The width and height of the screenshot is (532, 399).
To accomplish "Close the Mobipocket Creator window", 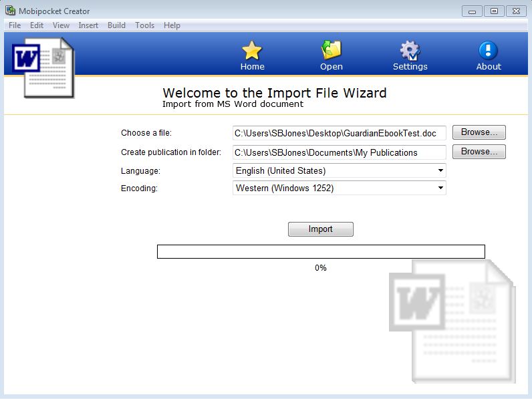I will pos(516,11).
